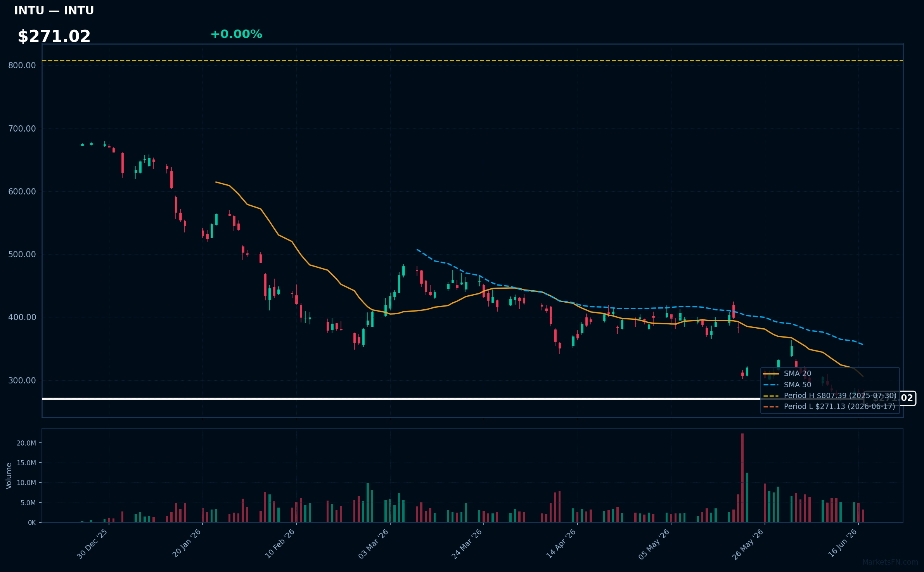
Task: Click the $271.02 current price heading
Action: [54, 36]
